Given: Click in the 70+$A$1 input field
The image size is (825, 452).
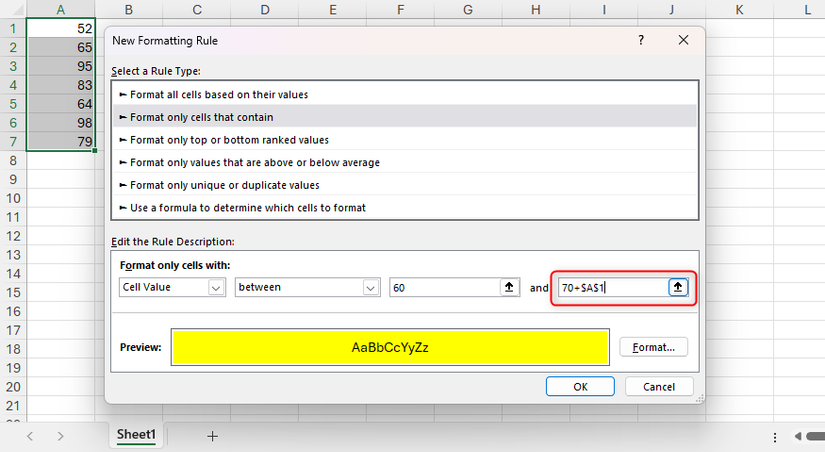Looking at the screenshot, I should (x=610, y=287).
